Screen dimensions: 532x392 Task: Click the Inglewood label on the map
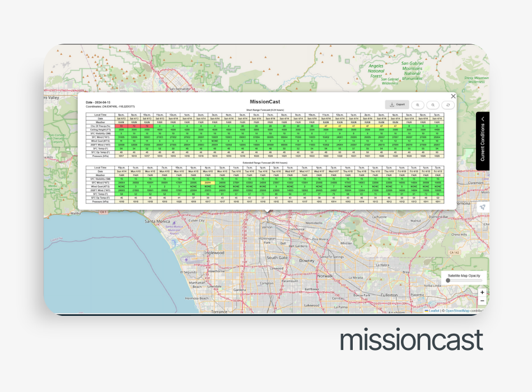[214, 253]
